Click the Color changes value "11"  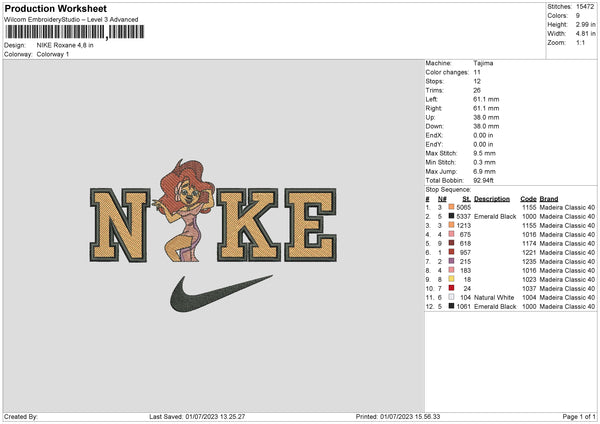[477, 72]
